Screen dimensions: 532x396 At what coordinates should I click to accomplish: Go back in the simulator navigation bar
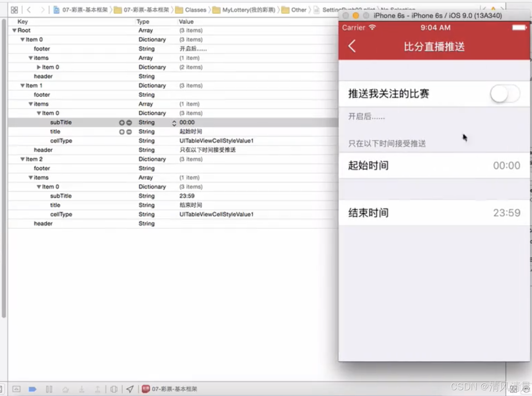[352, 46]
